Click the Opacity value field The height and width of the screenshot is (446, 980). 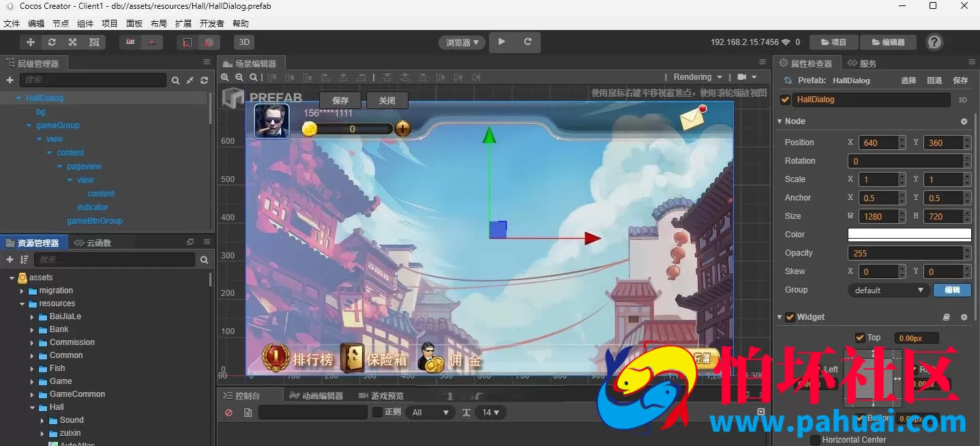tap(905, 253)
